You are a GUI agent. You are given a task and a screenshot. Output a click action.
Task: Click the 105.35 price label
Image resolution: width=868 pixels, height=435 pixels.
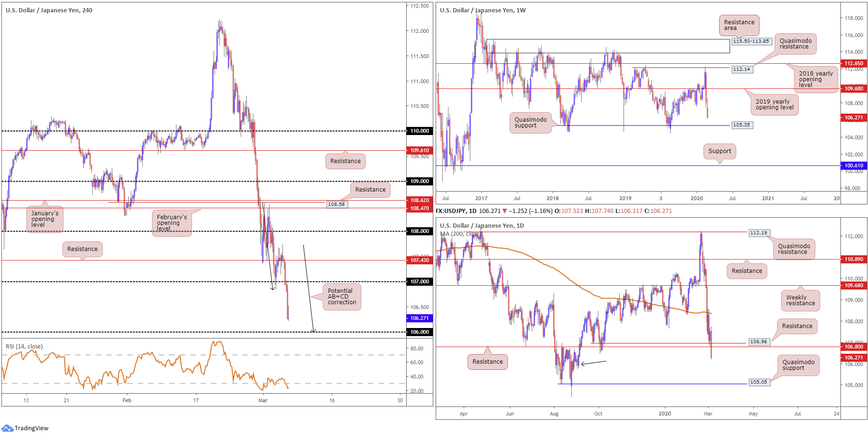tap(741, 125)
